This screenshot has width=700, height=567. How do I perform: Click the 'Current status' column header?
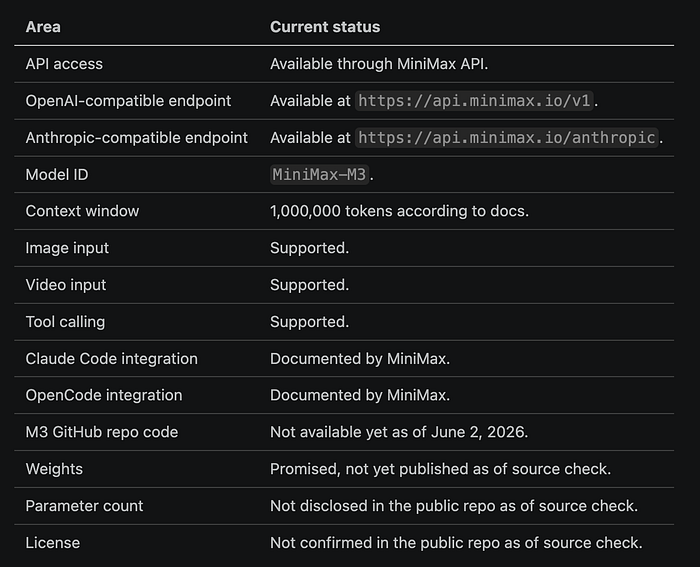pos(325,27)
